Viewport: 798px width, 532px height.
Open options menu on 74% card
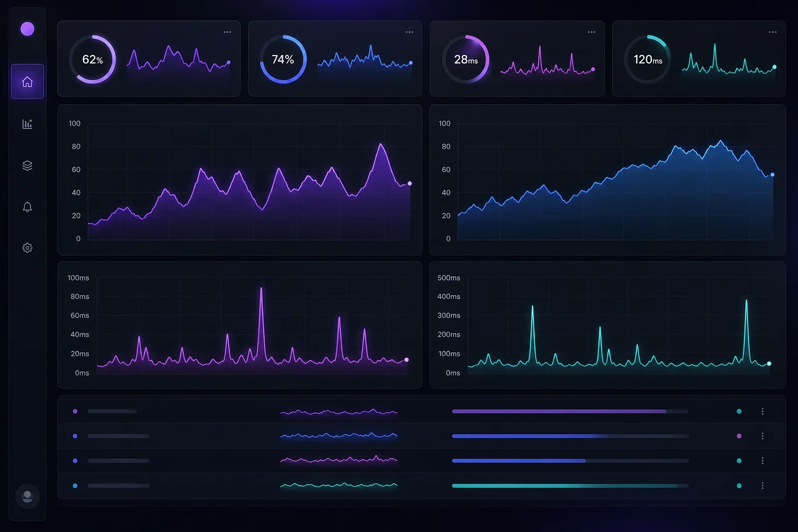pyautogui.click(x=409, y=32)
